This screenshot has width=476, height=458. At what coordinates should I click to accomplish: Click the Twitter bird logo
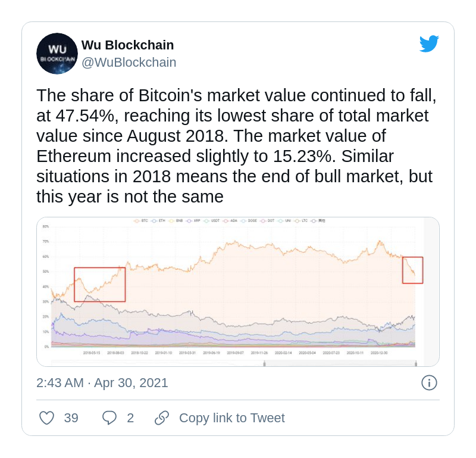[x=429, y=43]
